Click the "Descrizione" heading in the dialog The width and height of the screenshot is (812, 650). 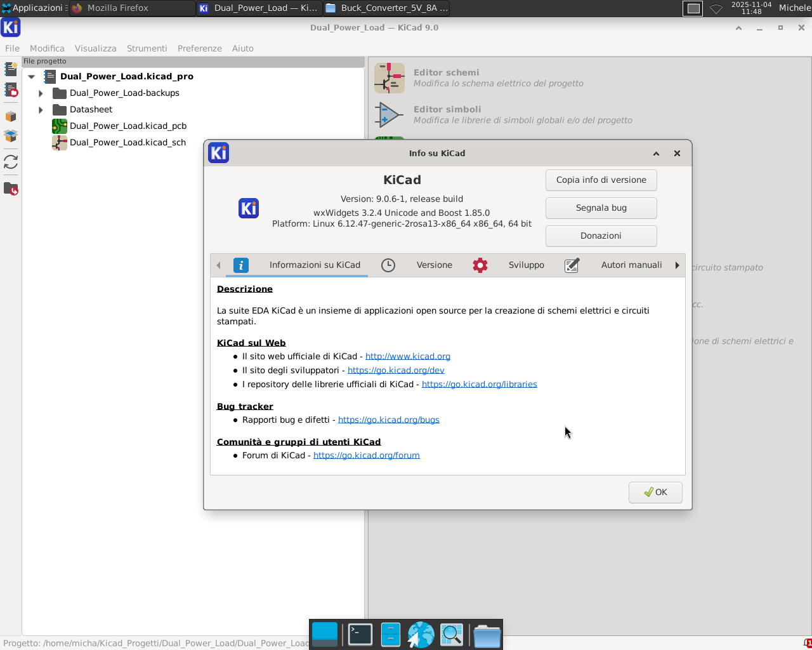point(245,289)
